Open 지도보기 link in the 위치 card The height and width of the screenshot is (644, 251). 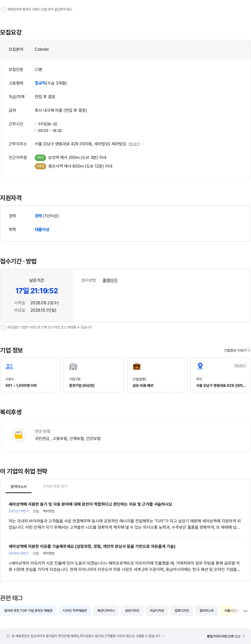pos(240,365)
